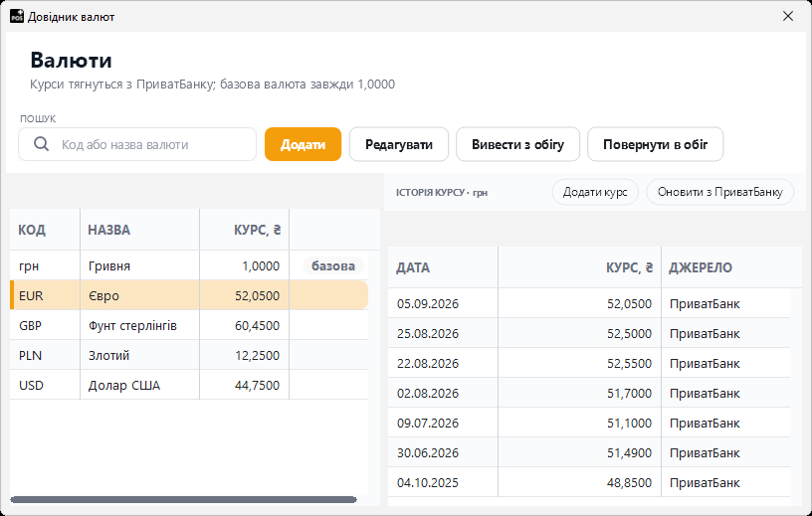Click history rate 48,8500
This screenshot has height=516, width=812.
click(x=629, y=482)
